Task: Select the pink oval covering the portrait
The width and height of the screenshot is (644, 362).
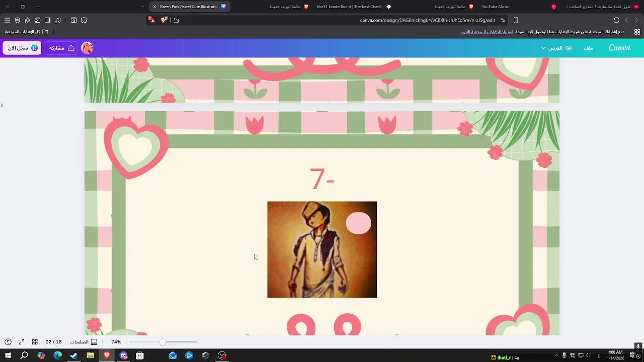Action: (x=359, y=223)
